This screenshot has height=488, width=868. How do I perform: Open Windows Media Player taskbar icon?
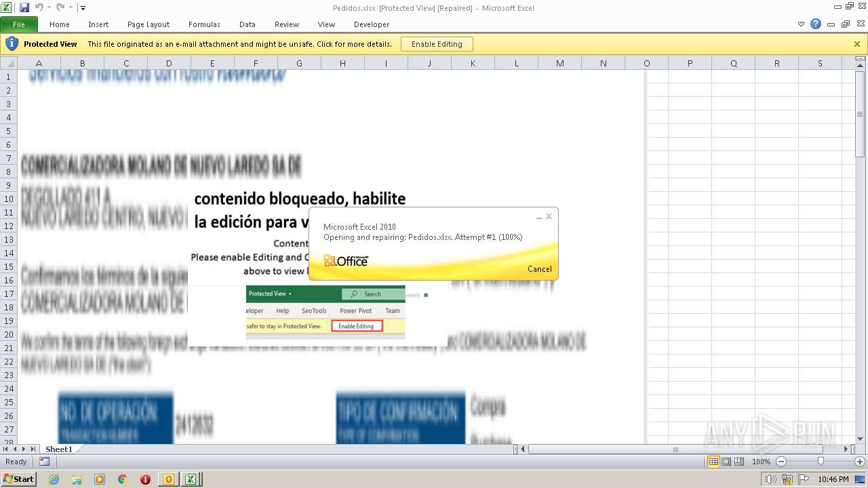(x=100, y=479)
